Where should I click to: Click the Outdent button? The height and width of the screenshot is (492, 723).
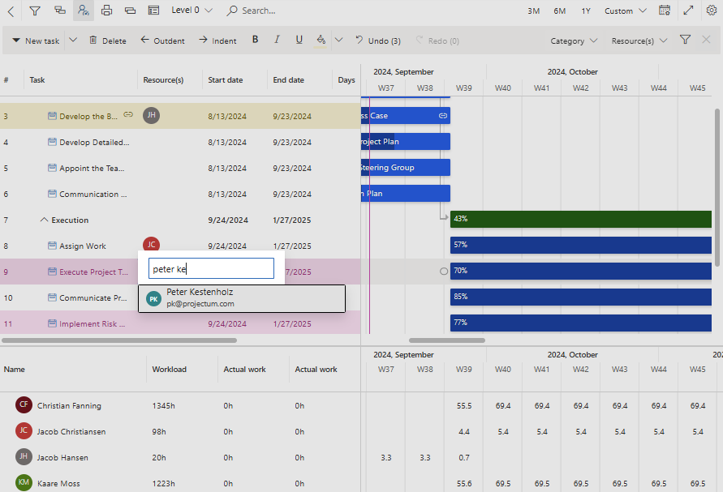[x=162, y=41]
